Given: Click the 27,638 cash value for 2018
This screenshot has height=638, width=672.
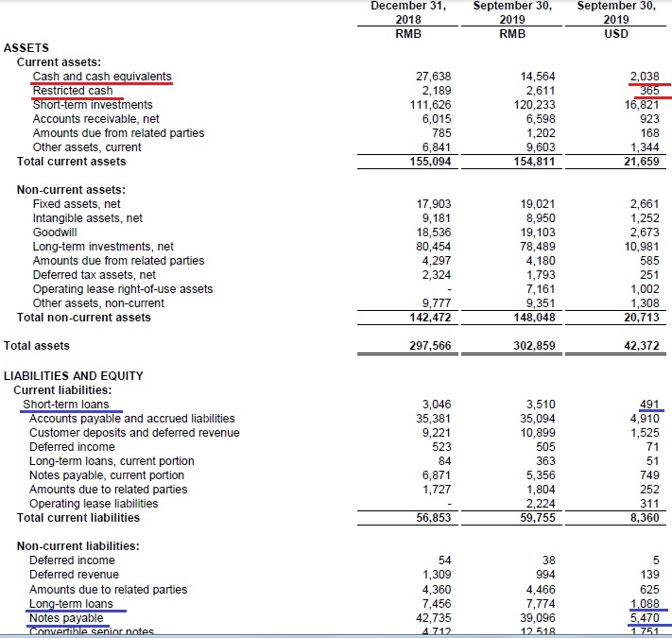Looking at the screenshot, I should tap(434, 77).
